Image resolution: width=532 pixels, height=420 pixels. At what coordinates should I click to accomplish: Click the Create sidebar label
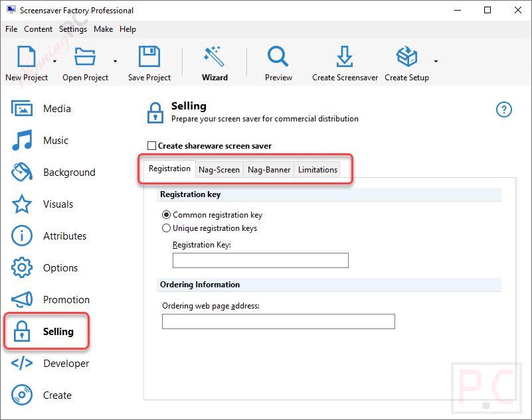coord(57,395)
